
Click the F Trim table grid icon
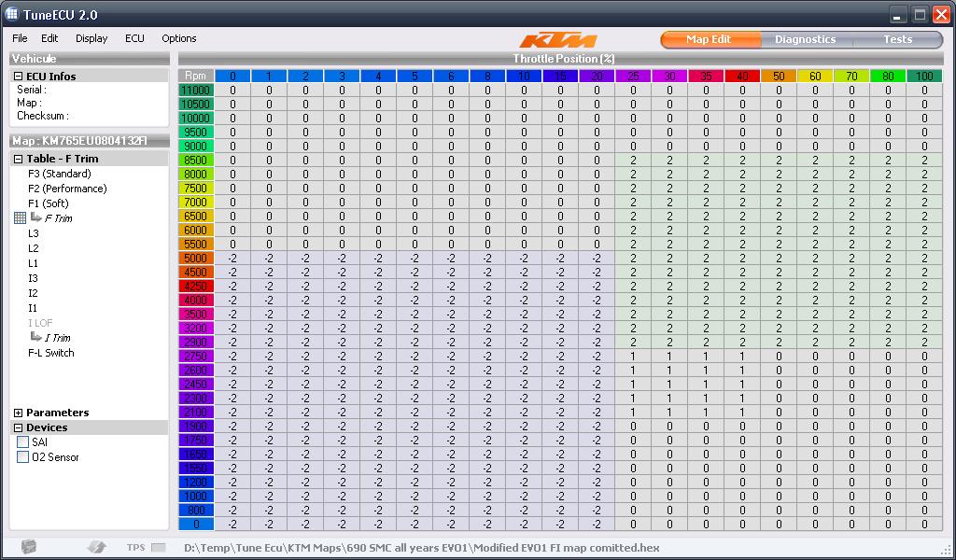20,218
